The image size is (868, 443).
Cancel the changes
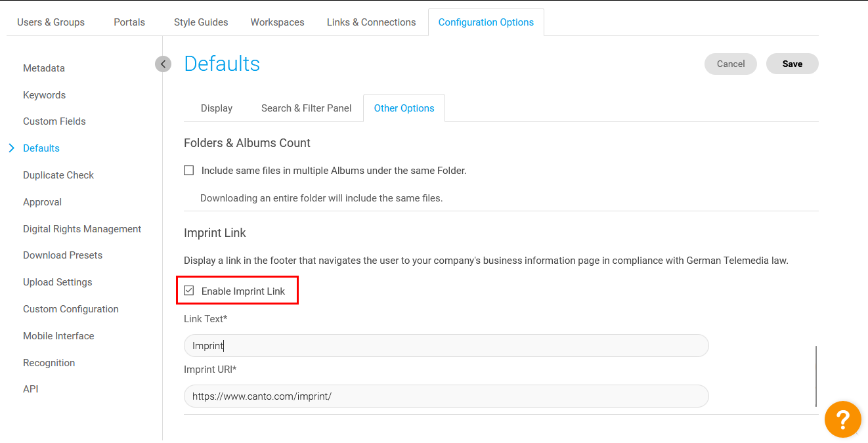730,64
